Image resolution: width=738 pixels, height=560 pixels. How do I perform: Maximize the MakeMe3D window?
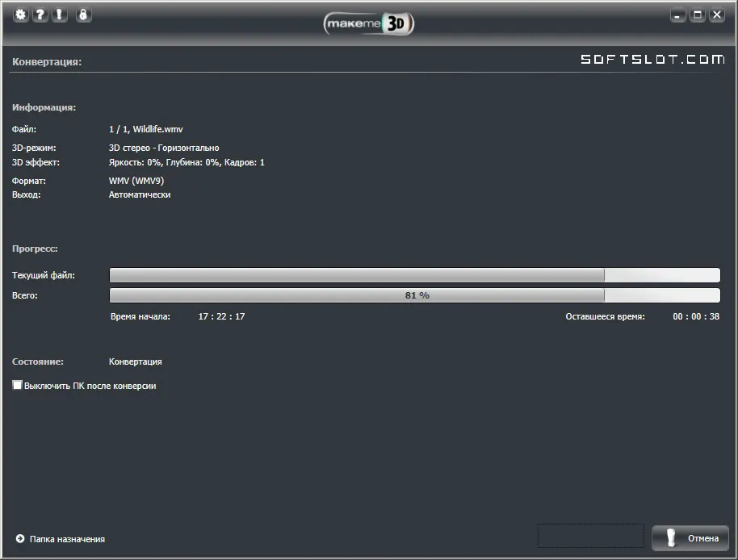(698, 15)
